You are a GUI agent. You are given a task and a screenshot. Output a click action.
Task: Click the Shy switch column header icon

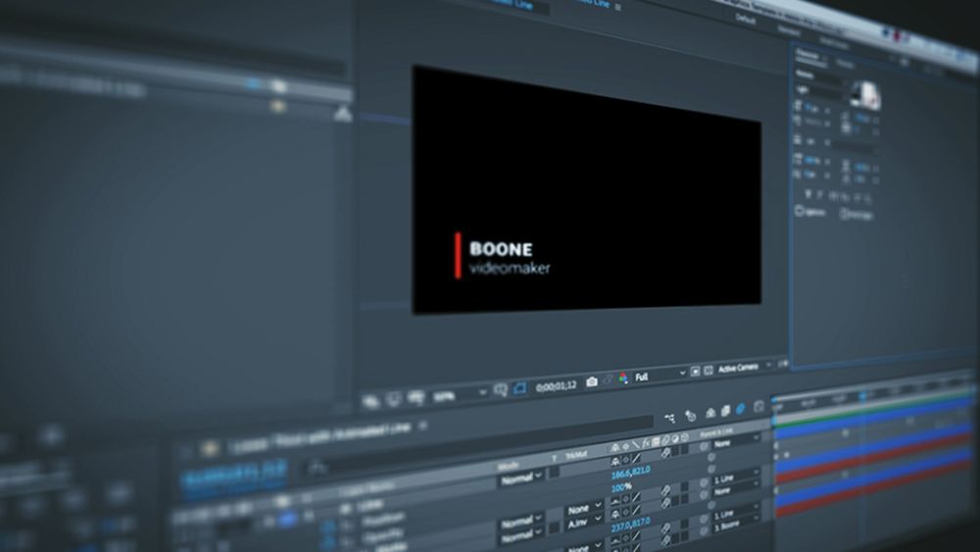pyautogui.click(x=615, y=447)
